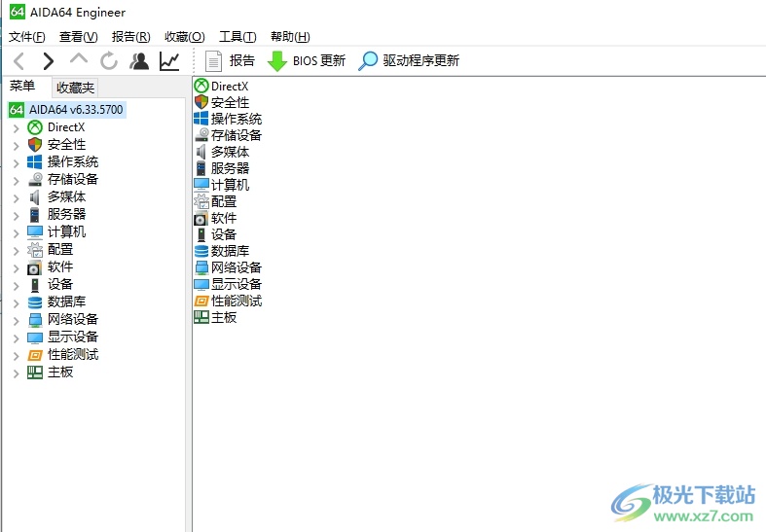766x532 pixels.
Task: Click the Up level arrow
Action: click(79, 59)
